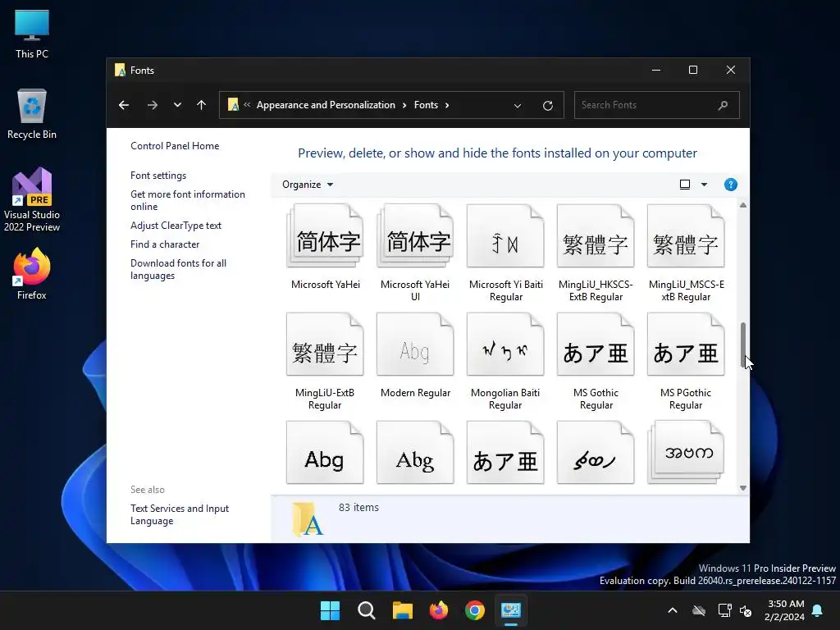The image size is (840, 630).
Task: Open the Microsoft YaHei UI font icon
Action: coord(415,236)
